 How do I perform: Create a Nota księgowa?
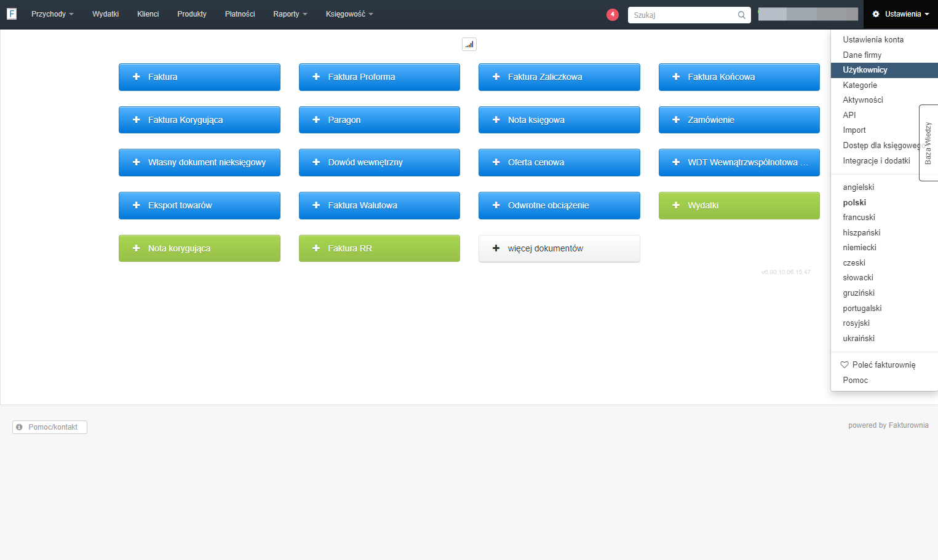(x=559, y=120)
